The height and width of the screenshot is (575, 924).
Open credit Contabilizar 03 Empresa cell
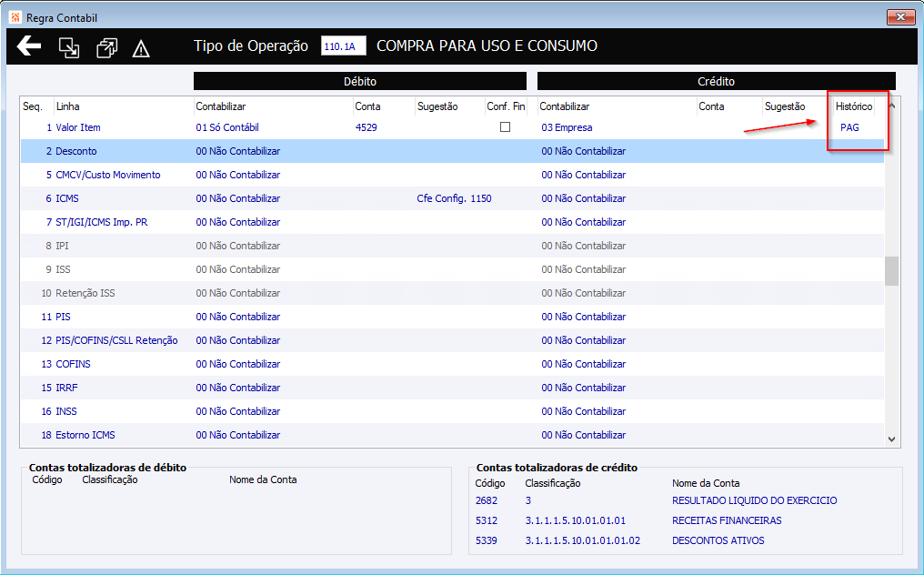[567, 127]
